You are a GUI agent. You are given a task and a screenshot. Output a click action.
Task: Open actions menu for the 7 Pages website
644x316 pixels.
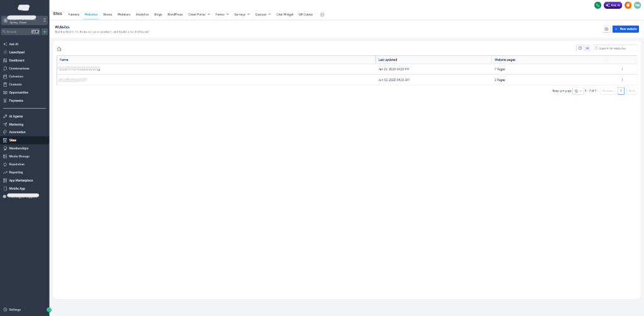click(x=622, y=69)
